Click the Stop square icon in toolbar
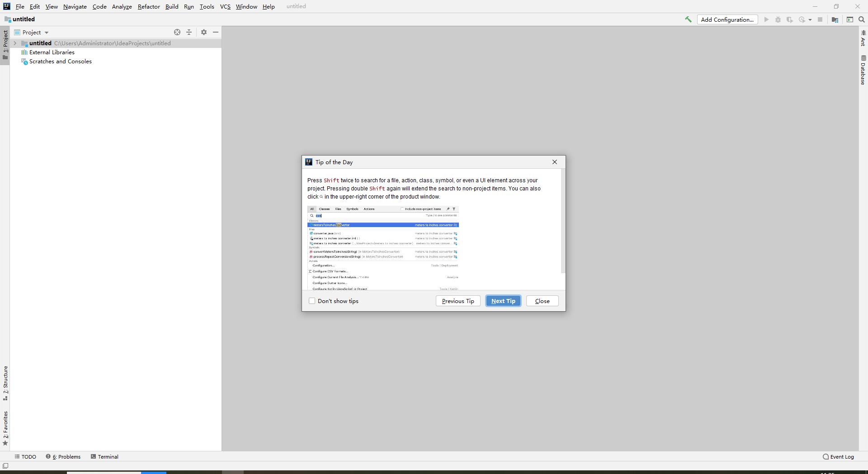868x474 pixels. [x=820, y=19]
